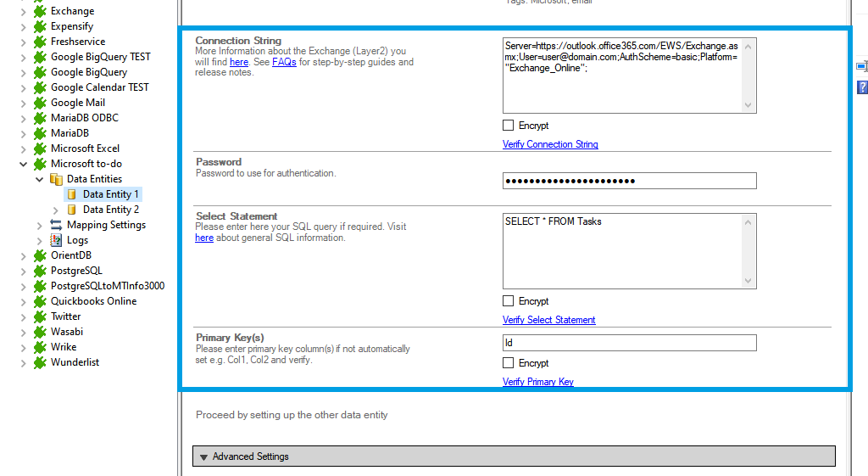Click the Wrike connection icon

pos(40,347)
